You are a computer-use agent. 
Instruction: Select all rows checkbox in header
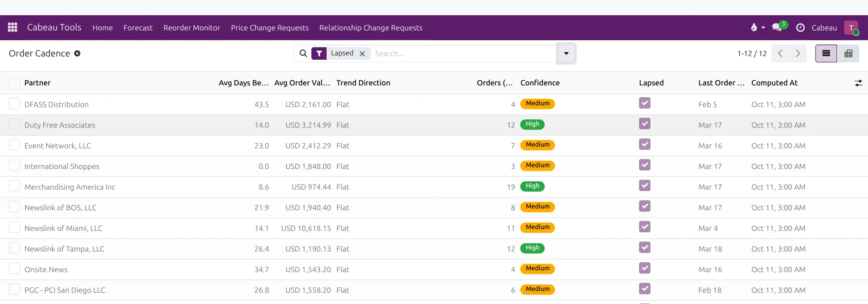point(14,83)
